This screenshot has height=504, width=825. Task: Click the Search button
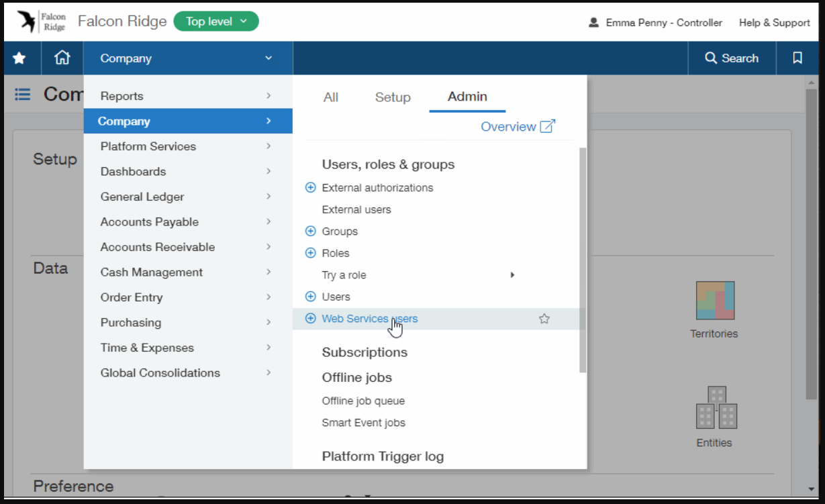click(732, 58)
